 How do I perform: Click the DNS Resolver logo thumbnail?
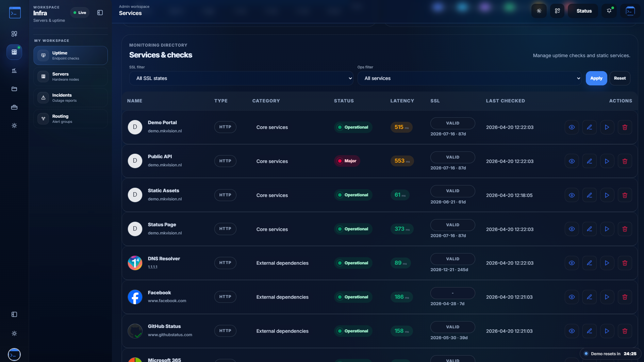point(135,263)
